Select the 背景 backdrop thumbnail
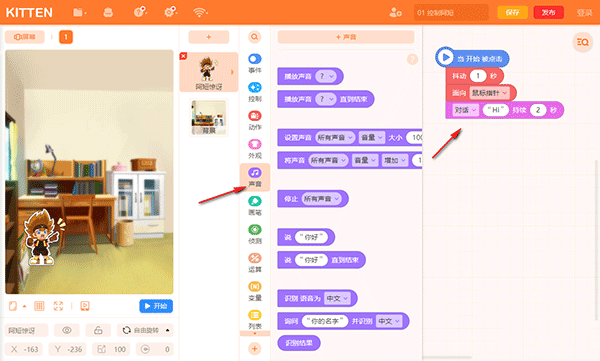The image size is (600, 361). pyautogui.click(x=209, y=117)
